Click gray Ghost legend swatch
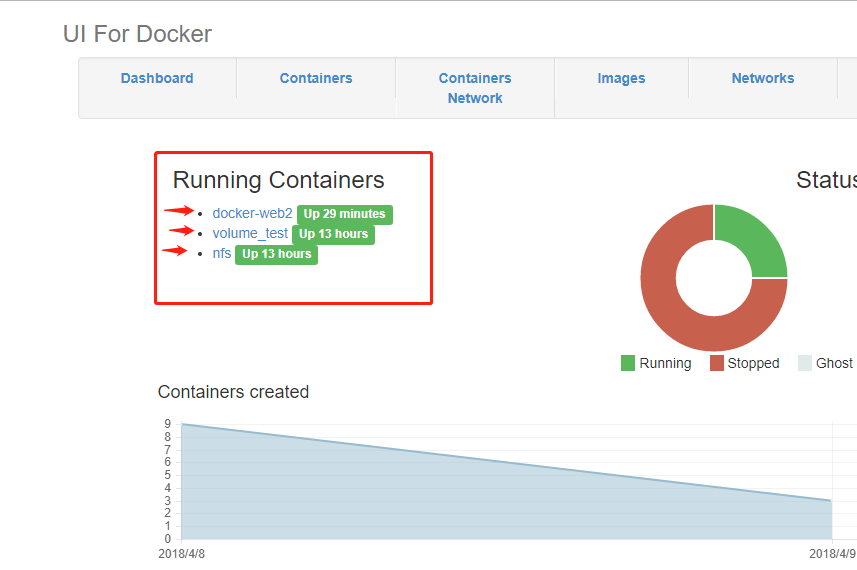This screenshot has width=857, height=570. pyautogui.click(x=805, y=363)
